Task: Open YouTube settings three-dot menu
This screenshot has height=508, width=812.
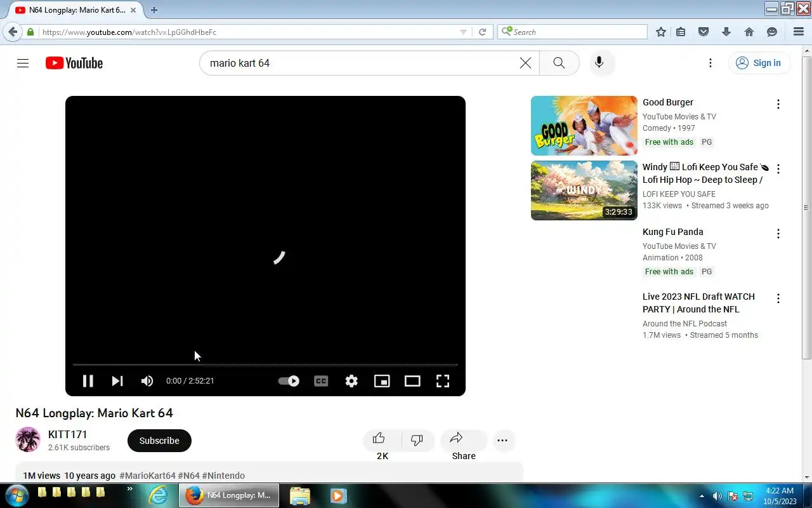Action: tap(710, 63)
